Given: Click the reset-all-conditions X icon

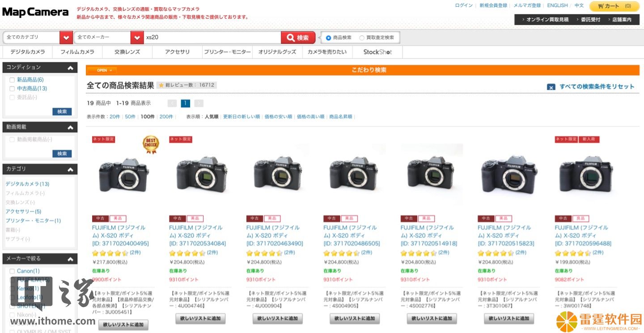Looking at the screenshot, I should pyautogui.click(x=551, y=87).
